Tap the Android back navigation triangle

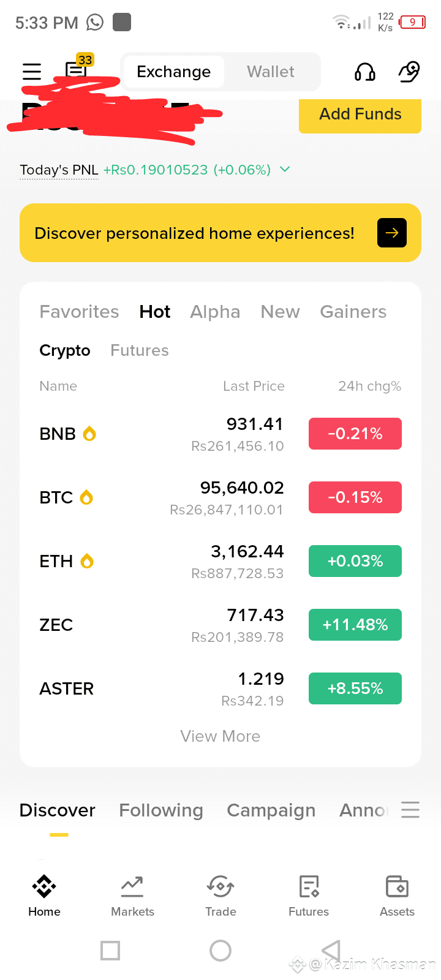click(x=331, y=951)
